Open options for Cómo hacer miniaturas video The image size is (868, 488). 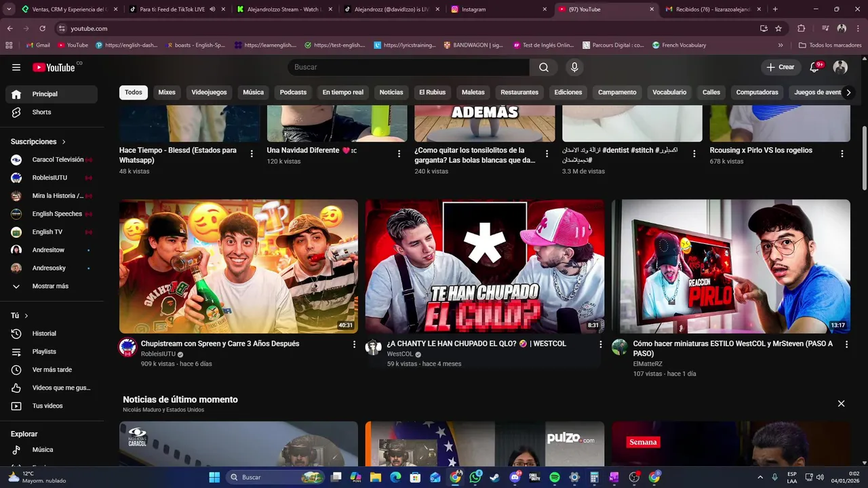click(846, 344)
